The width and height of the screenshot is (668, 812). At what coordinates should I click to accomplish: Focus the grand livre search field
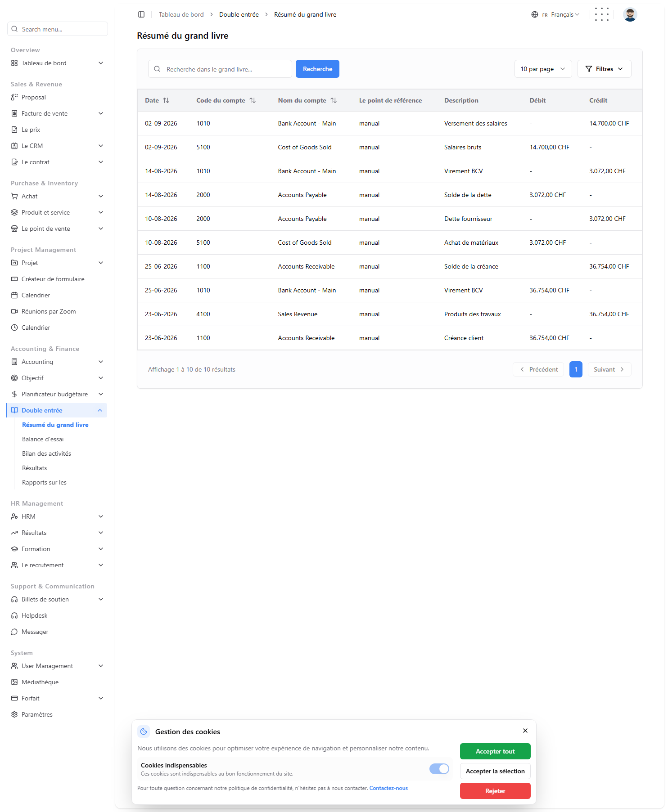click(x=220, y=69)
